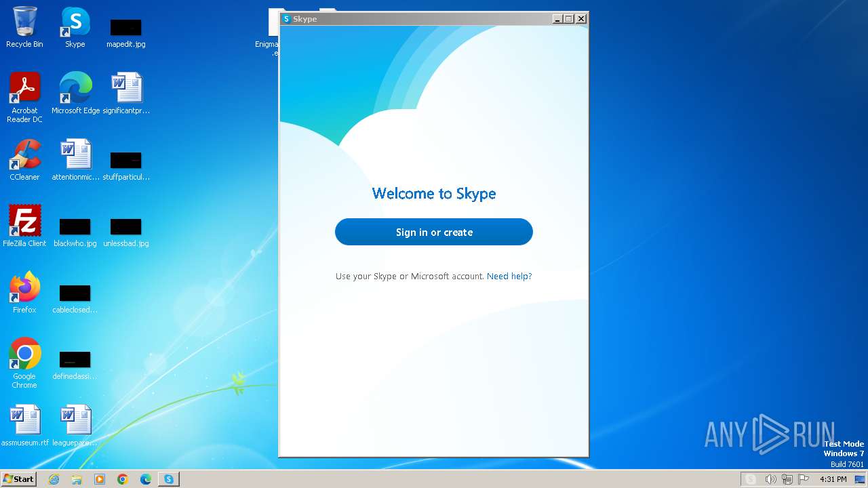868x488 pixels.
Task: Close the Skype window
Action: pos(581,19)
